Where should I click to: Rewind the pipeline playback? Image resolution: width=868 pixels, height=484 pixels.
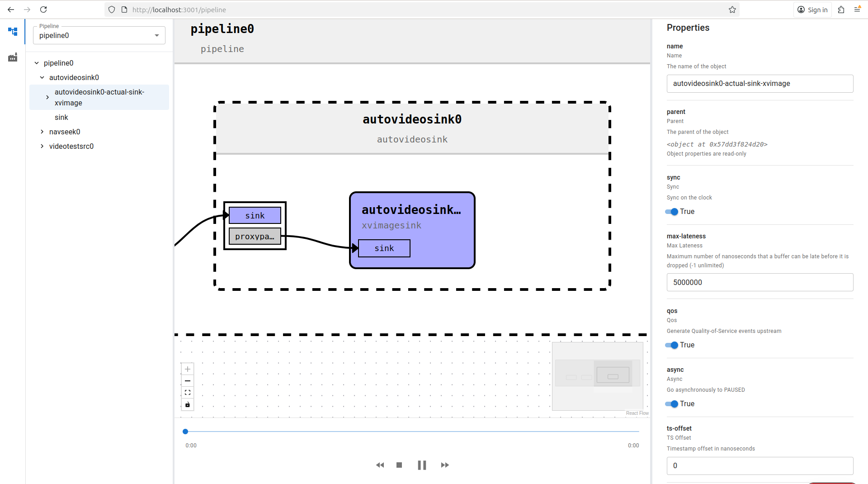(380, 465)
